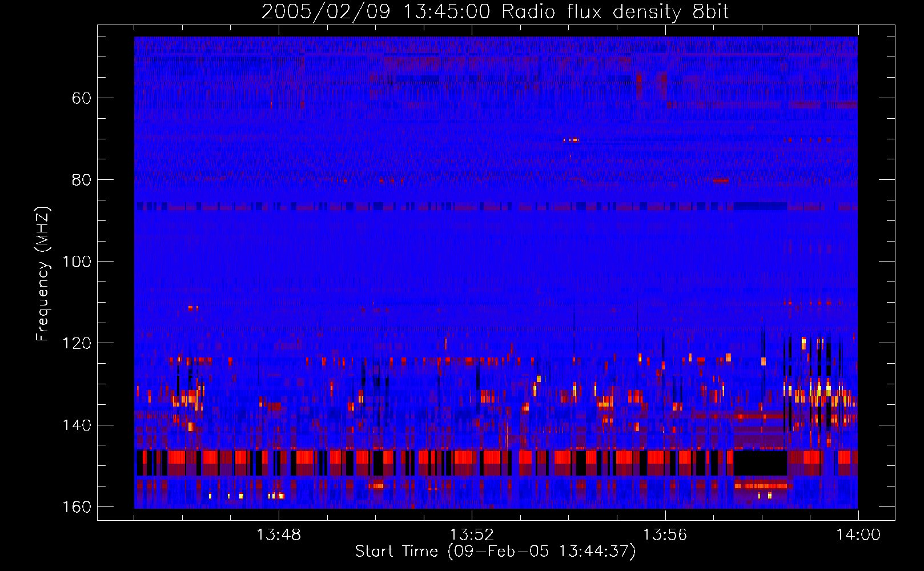Click the 100 frequency tick label

77,262
